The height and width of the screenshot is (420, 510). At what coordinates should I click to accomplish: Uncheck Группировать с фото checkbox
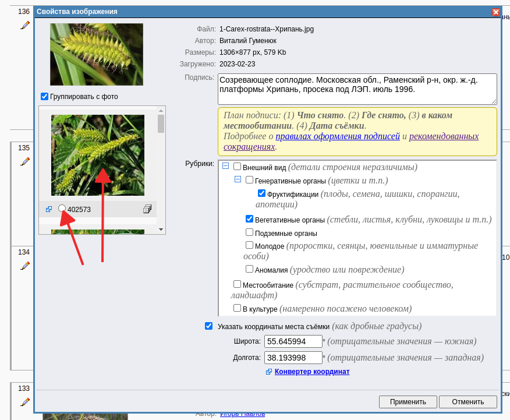pos(44,96)
